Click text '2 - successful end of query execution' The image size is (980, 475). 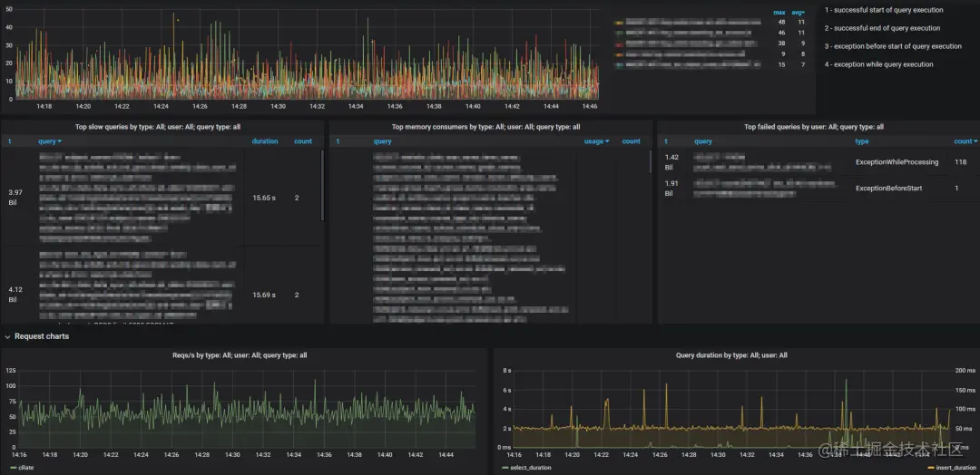[x=882, y=28]
